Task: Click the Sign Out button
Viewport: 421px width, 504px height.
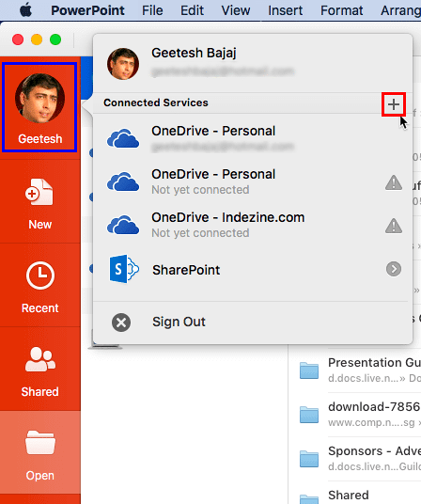Action: (253, 323)
